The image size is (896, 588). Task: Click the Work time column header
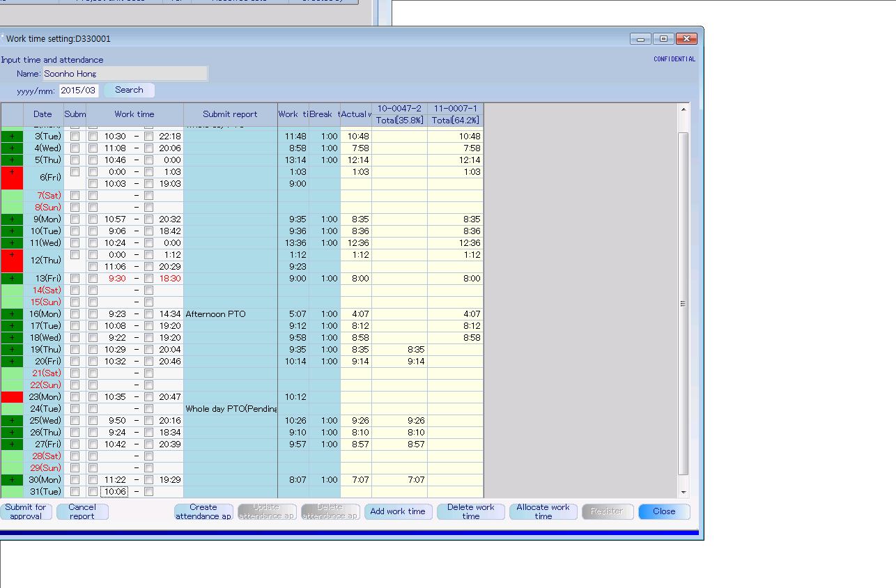(x=134, y=114)
